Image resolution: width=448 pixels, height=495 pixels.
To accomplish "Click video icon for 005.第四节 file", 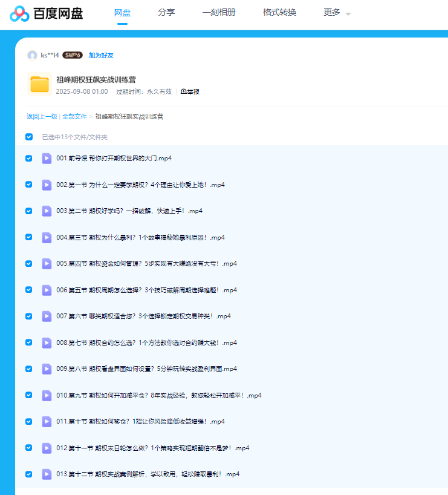I will click(x=47, y=264).
